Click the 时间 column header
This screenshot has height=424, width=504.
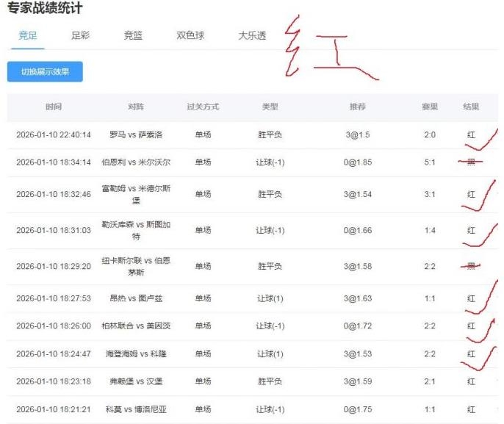point(54,107)
